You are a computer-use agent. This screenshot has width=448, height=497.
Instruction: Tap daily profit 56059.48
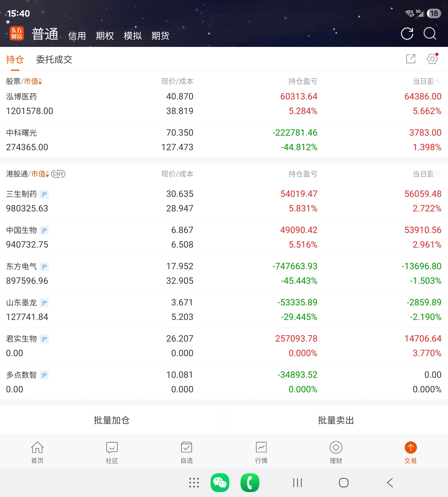click(423, 194)
